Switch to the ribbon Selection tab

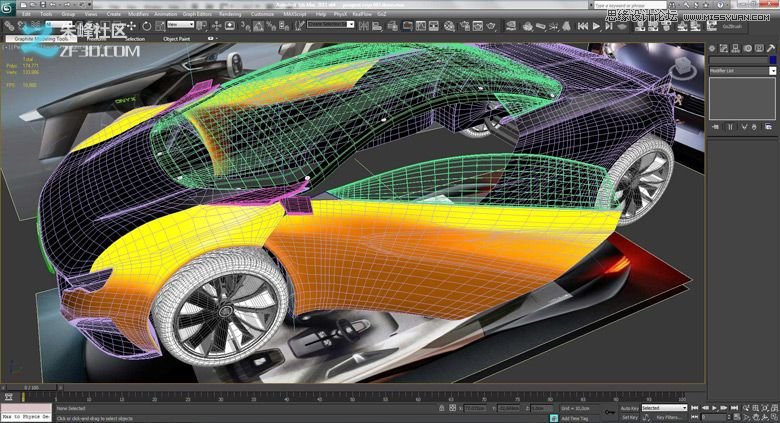(135, 39)
